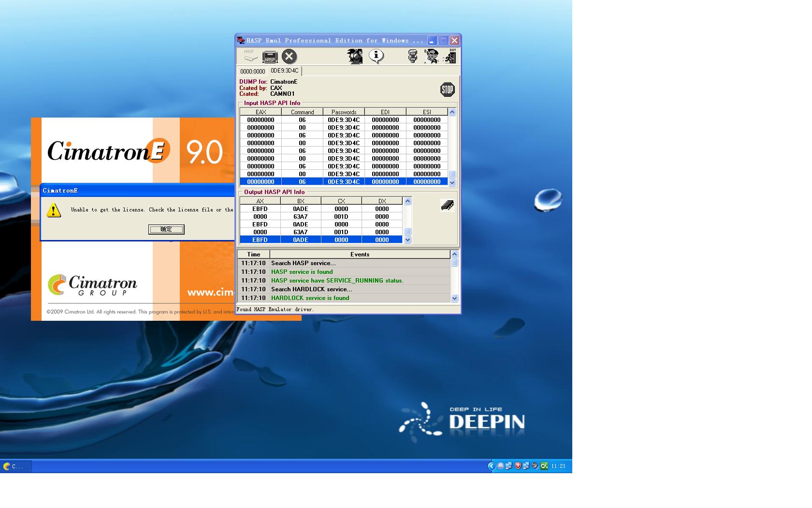Switch to the 0000:0000 tab
The height and width of the screenshot is (508, 812).
pyautogui.click(x=253, y=71)
